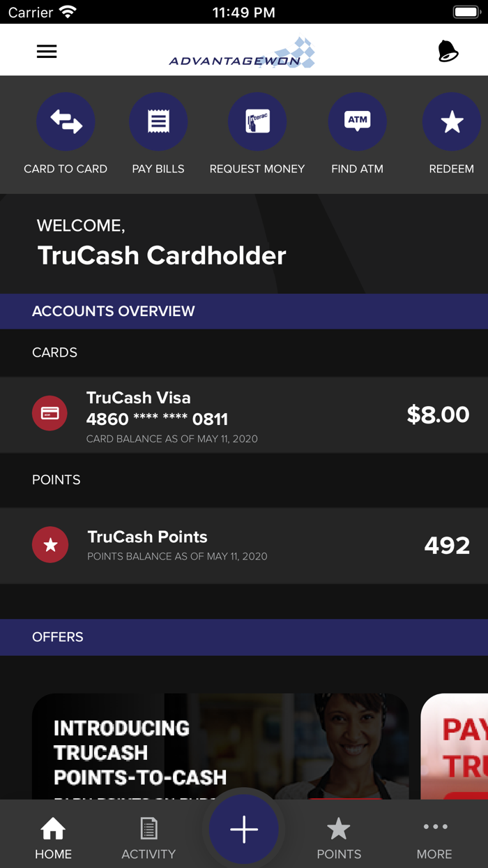Select the Card to Card transfer icon
Viewport: 488px width, 868px height.
pyautogui.click(x=66, y=121)
